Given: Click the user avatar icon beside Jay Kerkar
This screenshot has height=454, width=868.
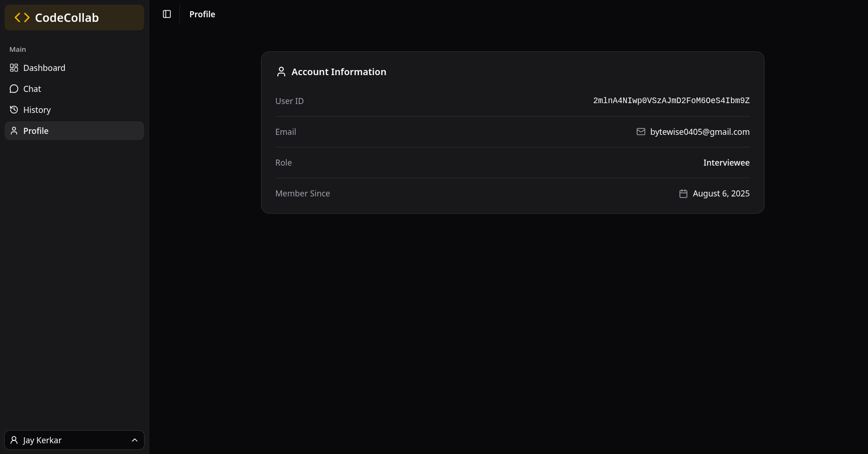Looking at the screenshot, I should tap(14, 440).
